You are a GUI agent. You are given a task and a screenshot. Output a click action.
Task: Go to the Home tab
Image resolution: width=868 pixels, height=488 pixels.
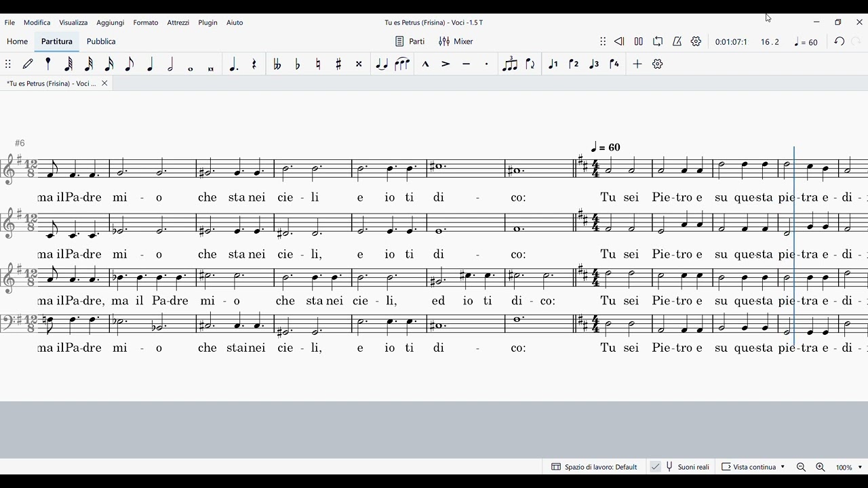point(17,41)
